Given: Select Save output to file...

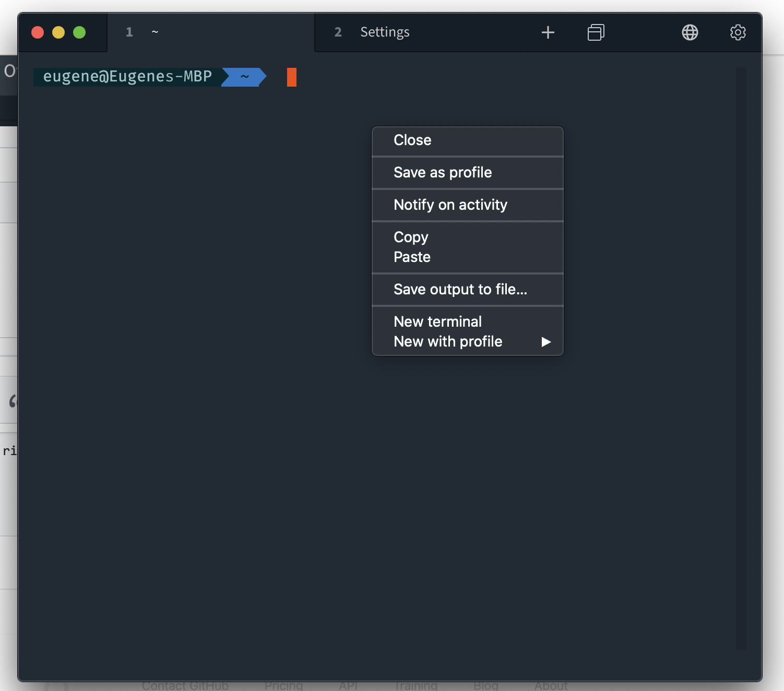Looking at the screenshot, I should pos(467,290).
